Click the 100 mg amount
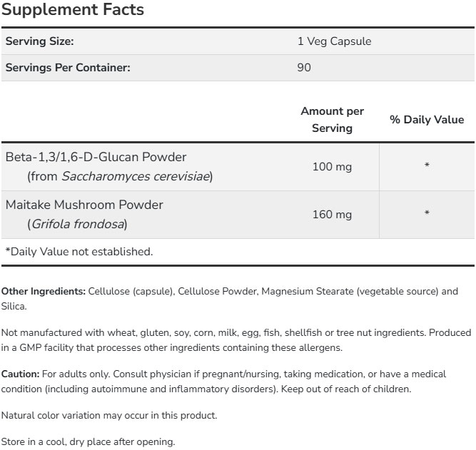This screenshot has height=450, width=476. coord(332,167)
